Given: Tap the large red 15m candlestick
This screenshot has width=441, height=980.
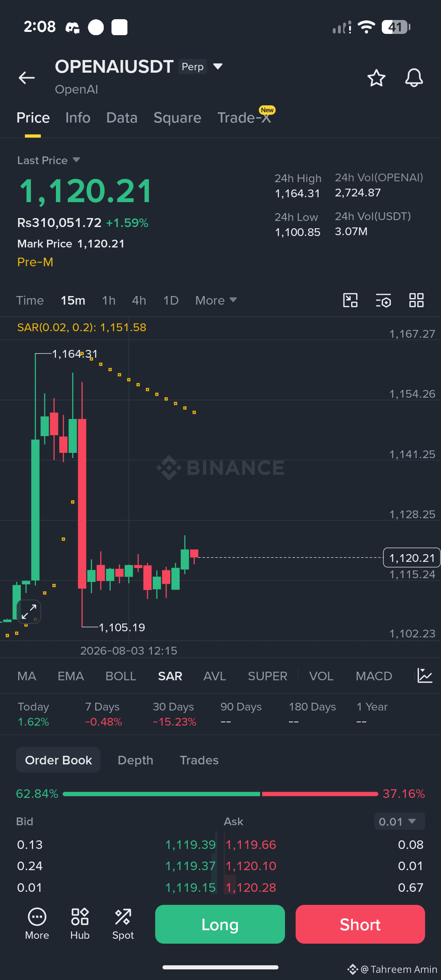Looking at the screenshot, I should click(x=82, y=503).
